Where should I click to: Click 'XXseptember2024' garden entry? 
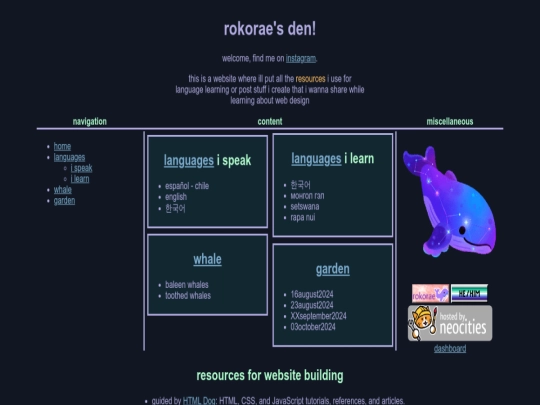click(319, 316)
